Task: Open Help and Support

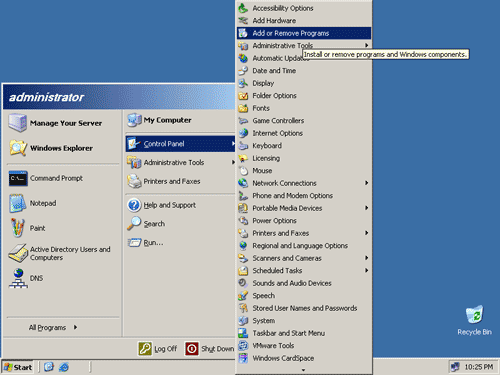Action: [180, 205]
